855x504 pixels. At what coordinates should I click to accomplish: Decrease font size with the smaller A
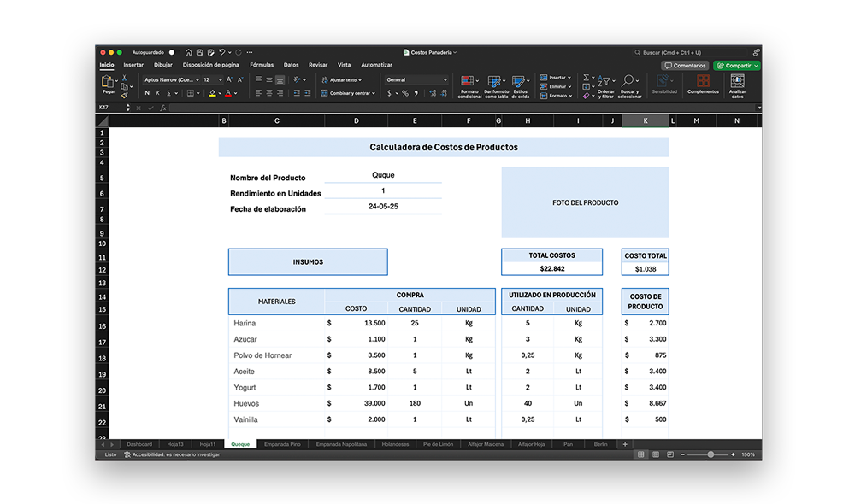[x=240, y=79]
